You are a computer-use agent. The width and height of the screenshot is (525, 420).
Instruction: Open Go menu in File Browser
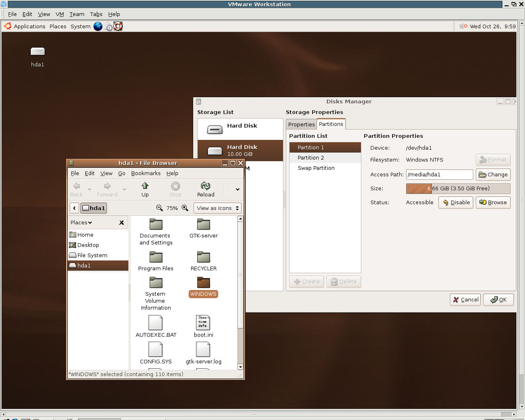tap(122, 173)
